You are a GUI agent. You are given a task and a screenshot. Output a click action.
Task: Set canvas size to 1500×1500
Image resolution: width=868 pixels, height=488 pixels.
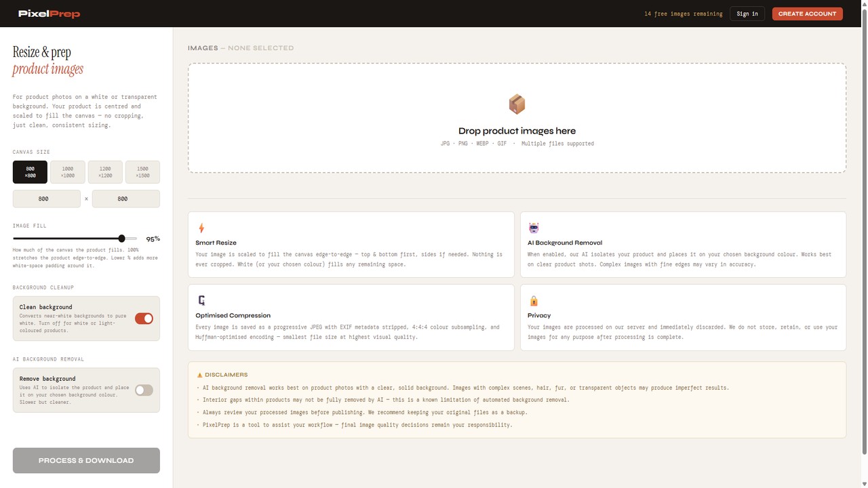click(142, 172)
